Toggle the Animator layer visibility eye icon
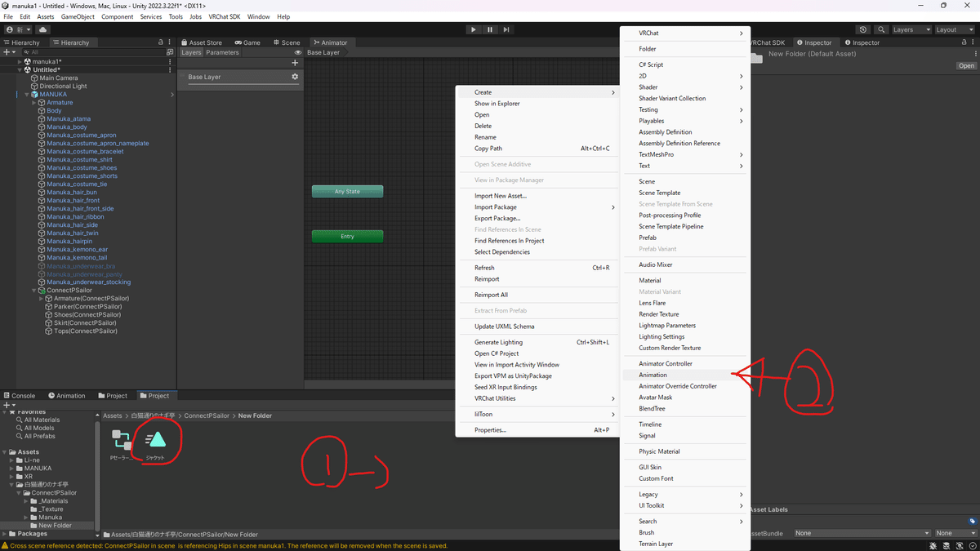The width and height of the screenshot is (980, 551). (x=298, y=52)
